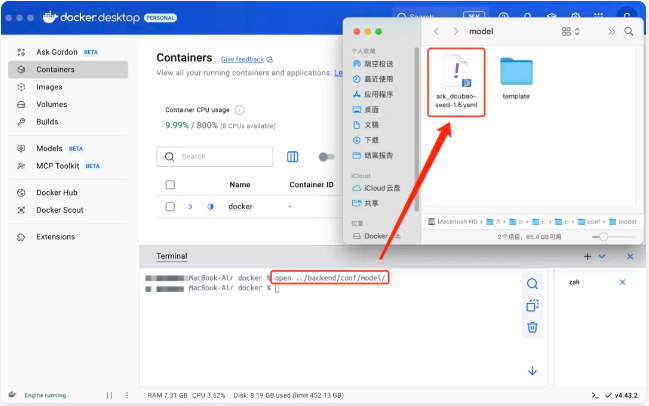This screenshot has height=406, width=649.
Task: Tick the checkbox for the docker container
Action: coord(170,206)
